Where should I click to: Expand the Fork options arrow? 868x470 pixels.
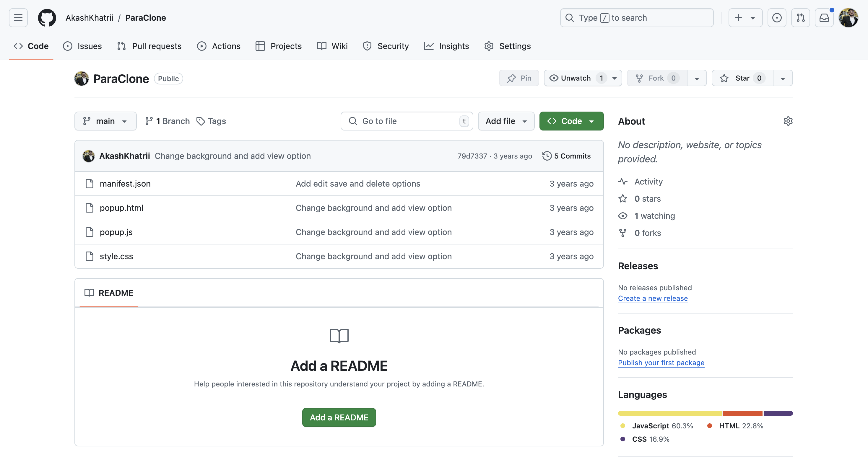pyautogui.click(x=697, y=78)
